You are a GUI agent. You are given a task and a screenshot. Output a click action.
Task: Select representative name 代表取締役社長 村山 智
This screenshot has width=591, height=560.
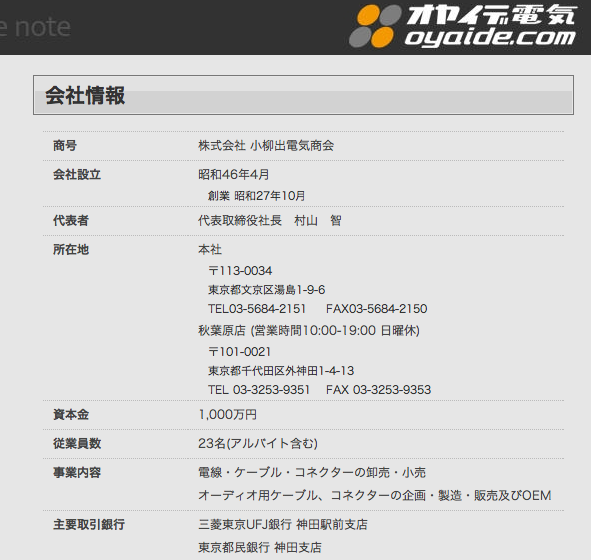[270, 220]
